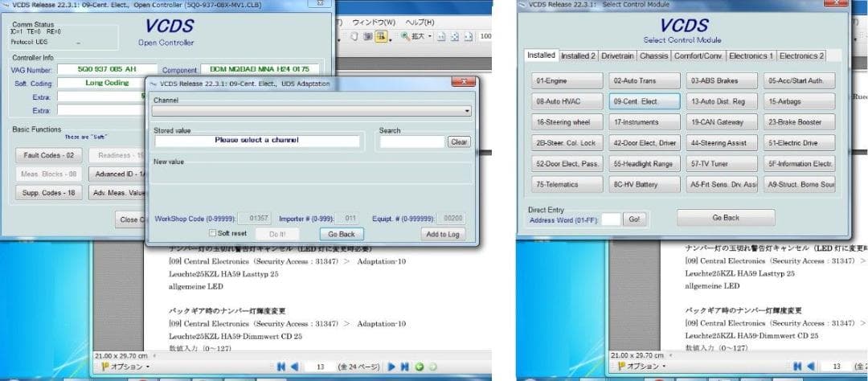Click the Adv. Meas. Values button

117,193
